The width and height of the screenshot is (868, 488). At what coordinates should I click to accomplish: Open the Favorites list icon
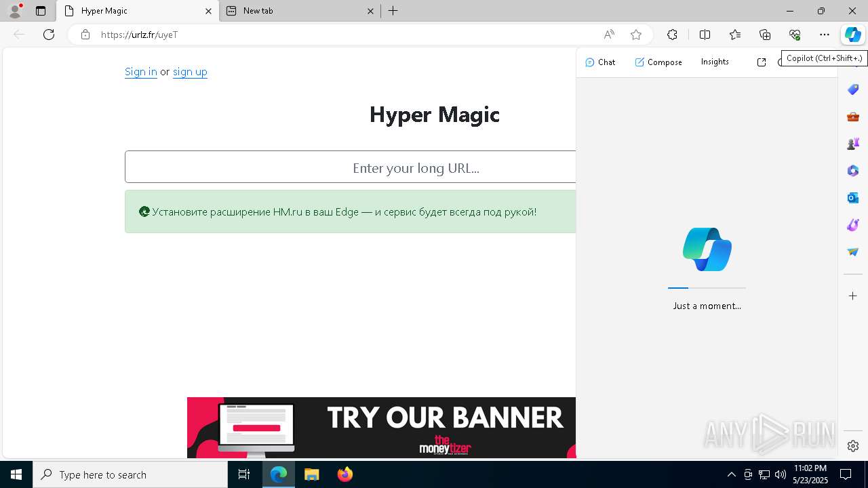point(735,35)
